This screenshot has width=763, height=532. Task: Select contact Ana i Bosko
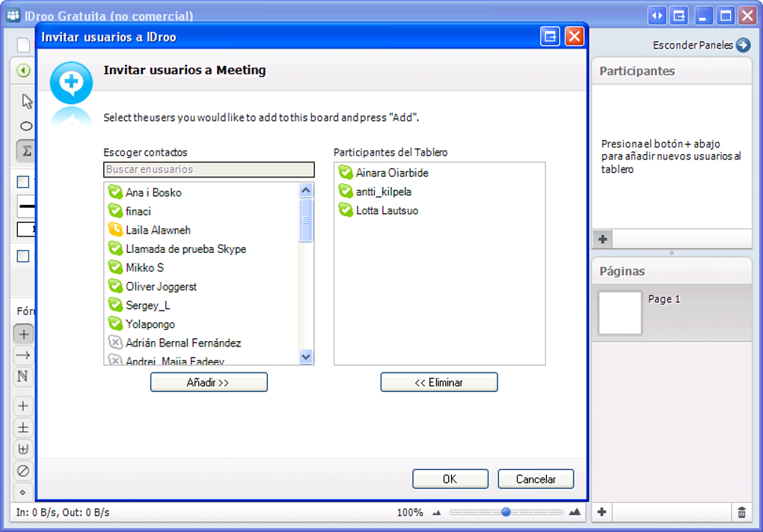point(202,192)
